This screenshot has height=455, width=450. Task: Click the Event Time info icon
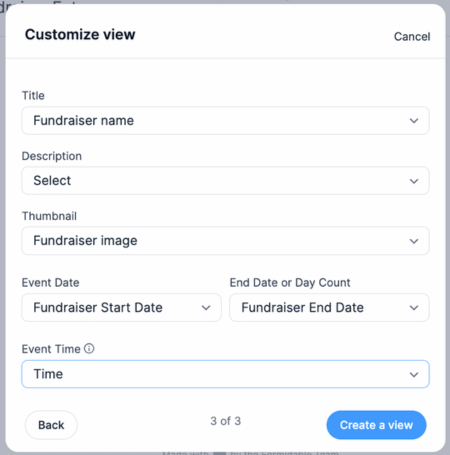pyautogui.click(x=89, y=349)
